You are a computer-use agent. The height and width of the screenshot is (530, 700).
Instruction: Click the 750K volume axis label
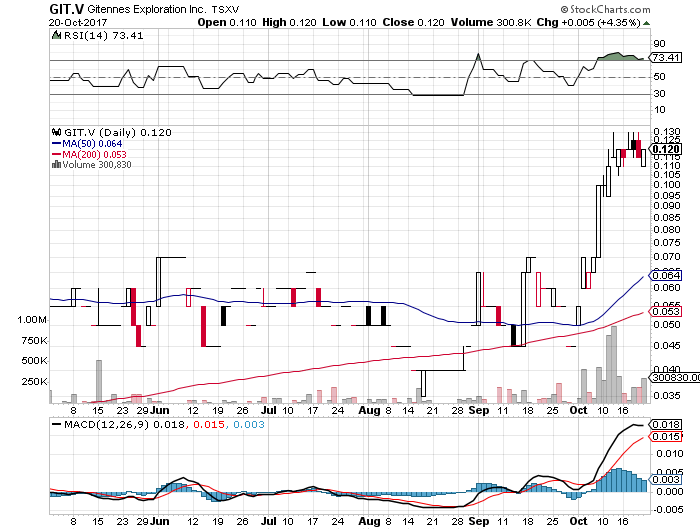[x=34, y=341]
